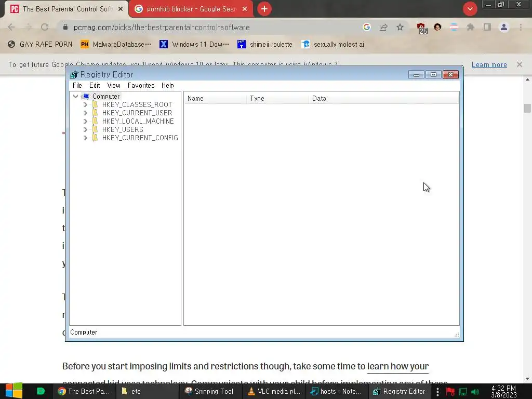Sort by the Data column header
The height and width of the screenshot is (399, 532).
point(383,98)
